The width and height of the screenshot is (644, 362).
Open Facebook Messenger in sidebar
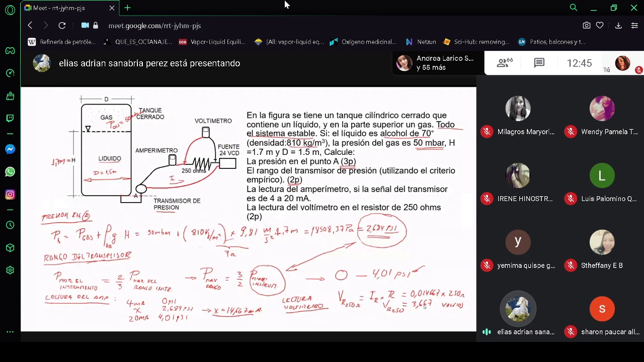click(10, 149)
